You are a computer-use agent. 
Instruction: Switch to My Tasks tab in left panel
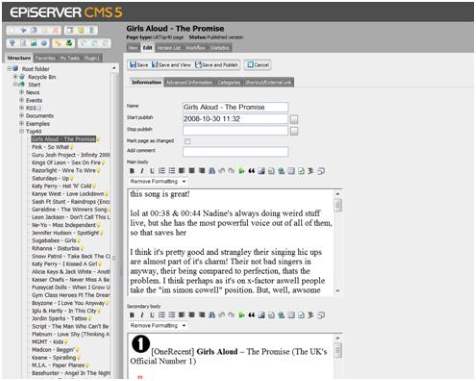70,58
